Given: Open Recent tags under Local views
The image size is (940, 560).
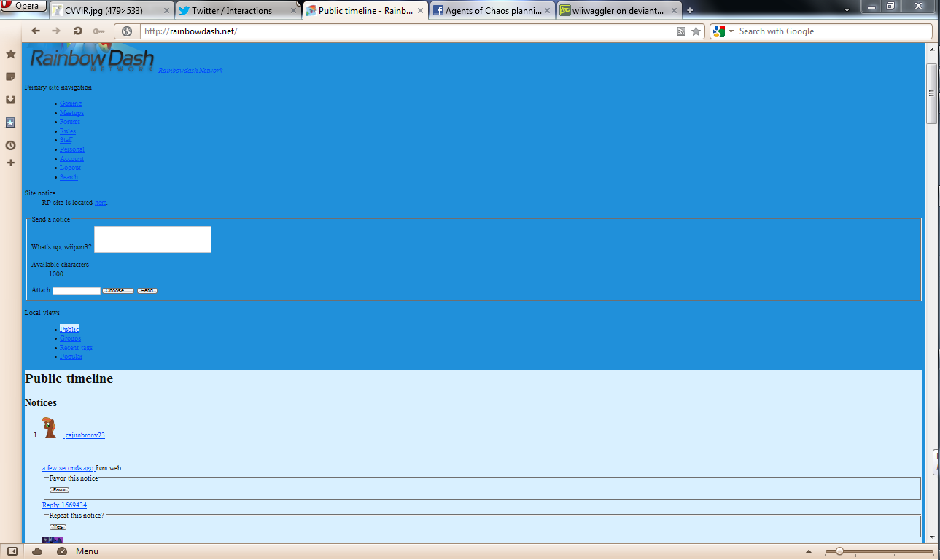Looking at the screenshot, I should pos(76,348).
